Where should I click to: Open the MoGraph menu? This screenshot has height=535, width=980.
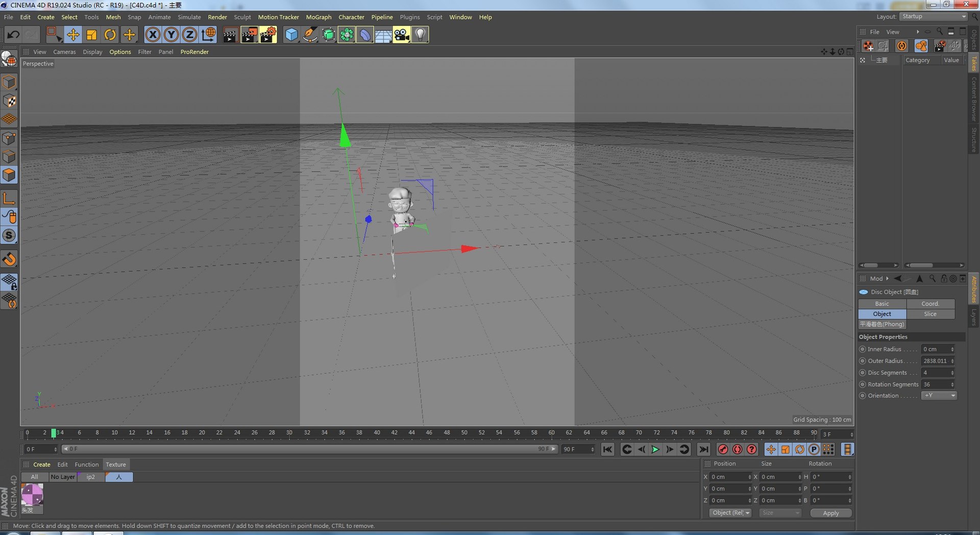[x=318, y=17]
